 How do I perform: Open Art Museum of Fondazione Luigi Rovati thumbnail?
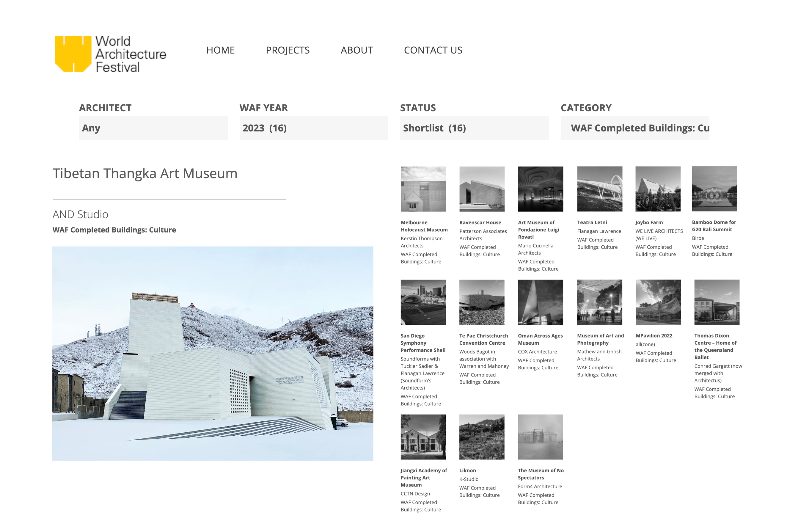[x=541, y=189]
